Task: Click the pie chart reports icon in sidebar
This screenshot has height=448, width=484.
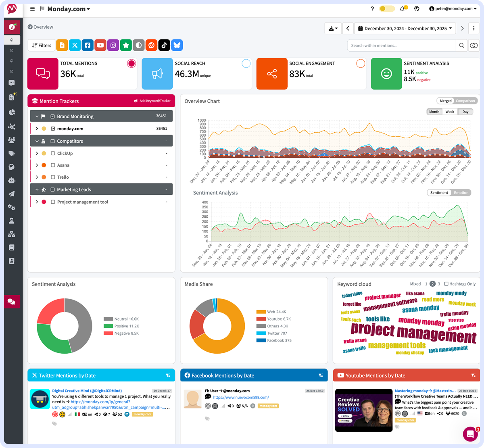Action: (x=11, y=113)
